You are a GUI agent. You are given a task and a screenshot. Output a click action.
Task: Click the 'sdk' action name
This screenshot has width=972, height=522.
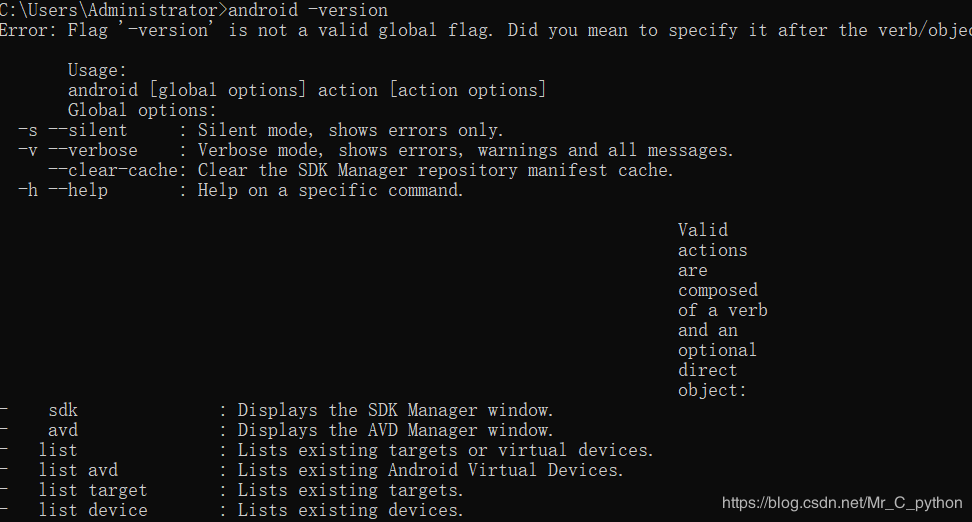pos(63,410)
